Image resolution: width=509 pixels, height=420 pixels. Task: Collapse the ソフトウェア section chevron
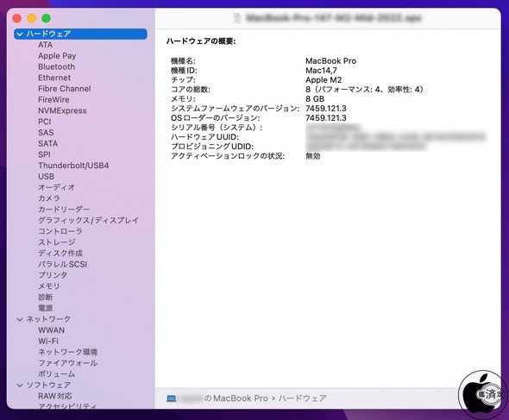pyautogui.click(x=20, y=386)
